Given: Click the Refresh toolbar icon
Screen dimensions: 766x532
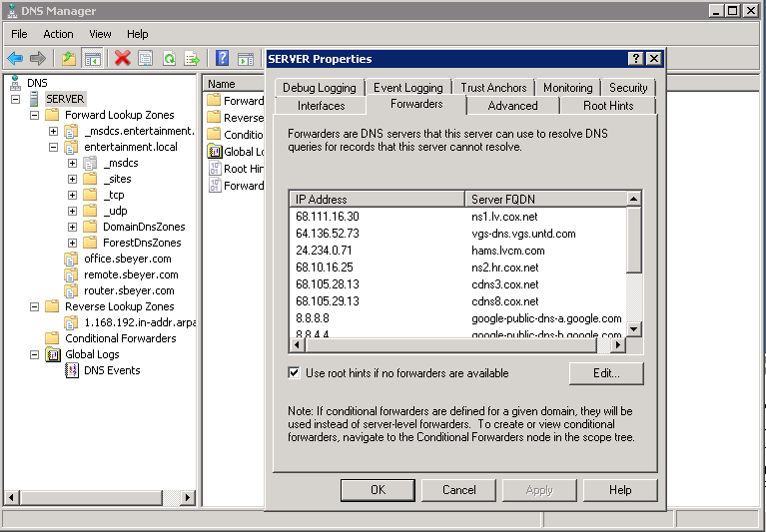Looking at the screenshot, I should tap(169, 59).
